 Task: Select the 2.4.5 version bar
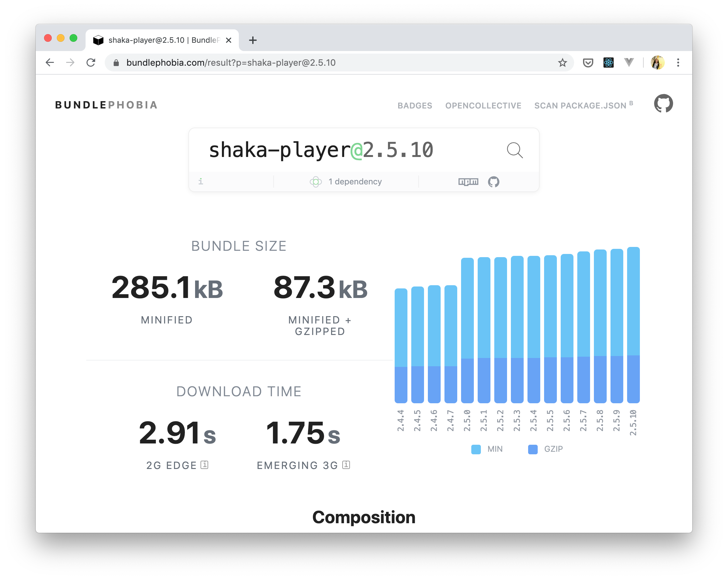pyautogui.click(x=417, y=345)
